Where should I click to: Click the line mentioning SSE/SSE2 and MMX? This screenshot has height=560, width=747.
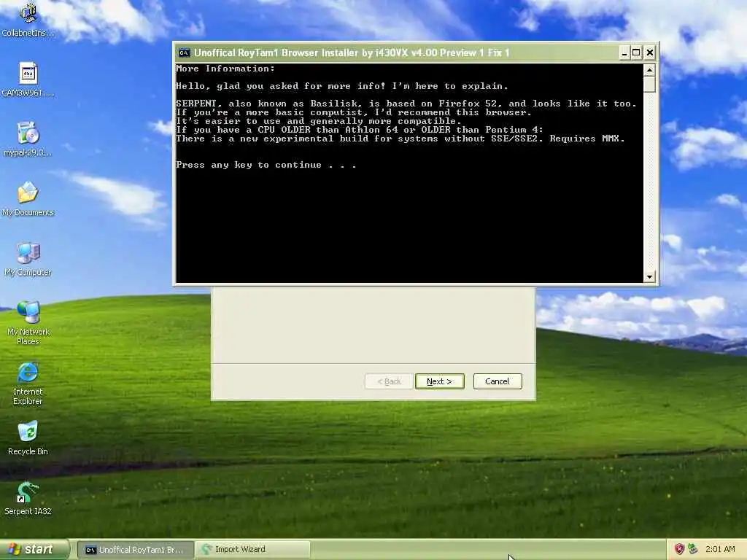tap(400, 139)
